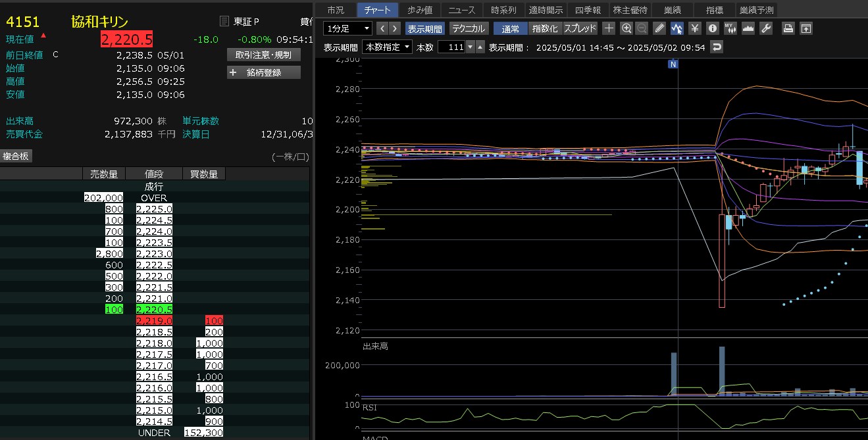Go to previous timeframe with left arrow
This screenshot has width=868, height=440.
[382, 28]
